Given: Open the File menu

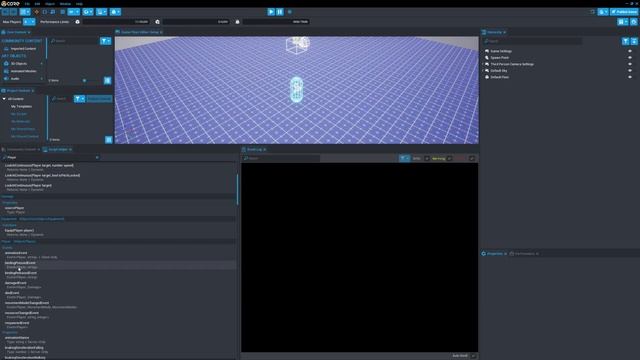Looking at the screenshot, I should point(27,4).
